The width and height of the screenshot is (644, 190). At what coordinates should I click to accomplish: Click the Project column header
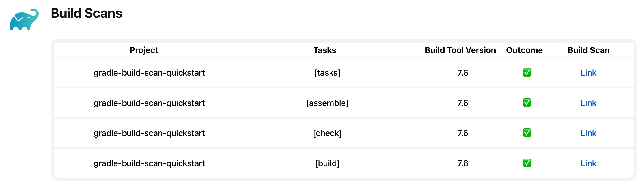(144, 50)
